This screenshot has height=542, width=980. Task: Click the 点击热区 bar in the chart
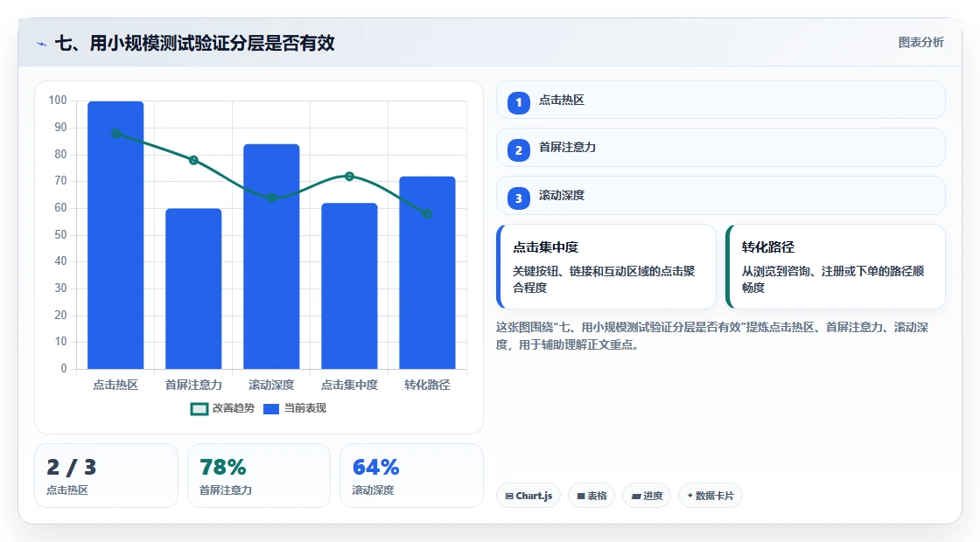click(115, 235)
